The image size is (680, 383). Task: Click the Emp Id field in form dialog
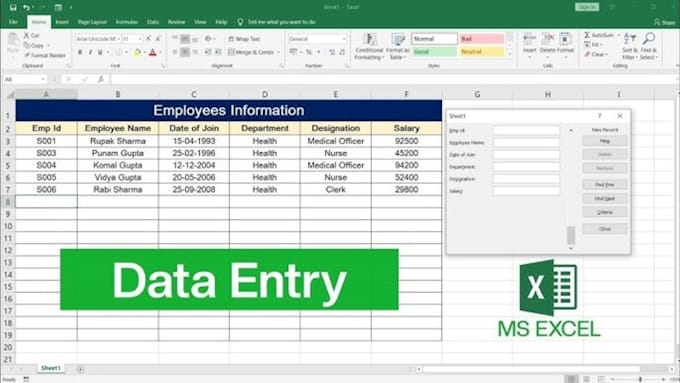tap(526, 130)
